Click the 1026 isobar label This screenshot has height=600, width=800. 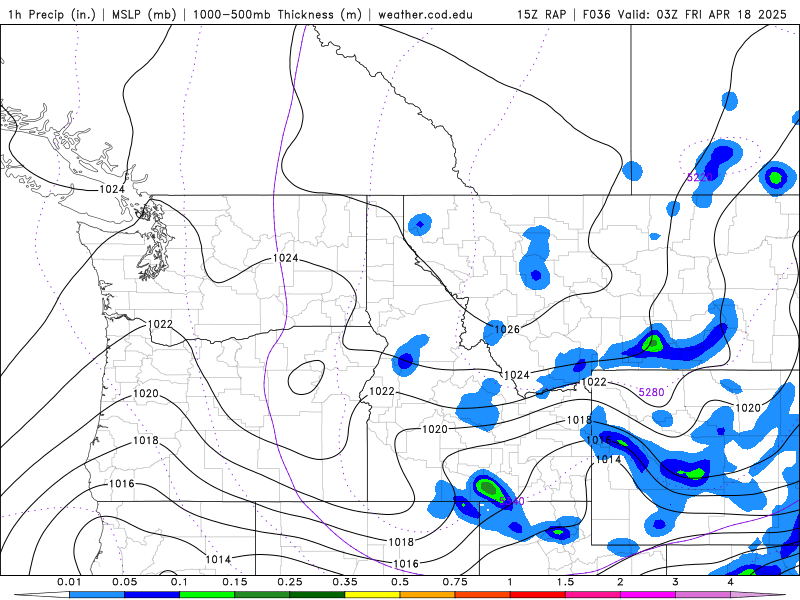pos(507,329)
